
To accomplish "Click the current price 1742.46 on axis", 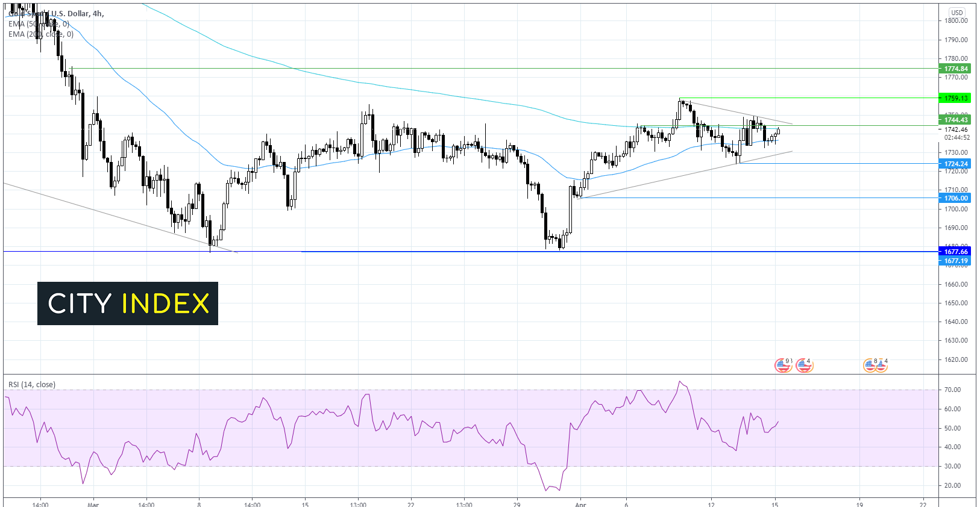I will [956, 129].
